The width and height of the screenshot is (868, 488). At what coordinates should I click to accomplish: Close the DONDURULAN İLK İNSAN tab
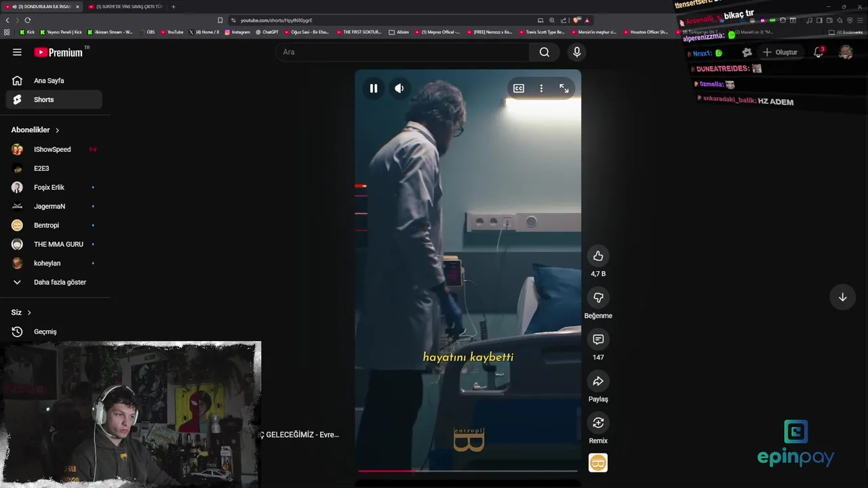(77, 7)
